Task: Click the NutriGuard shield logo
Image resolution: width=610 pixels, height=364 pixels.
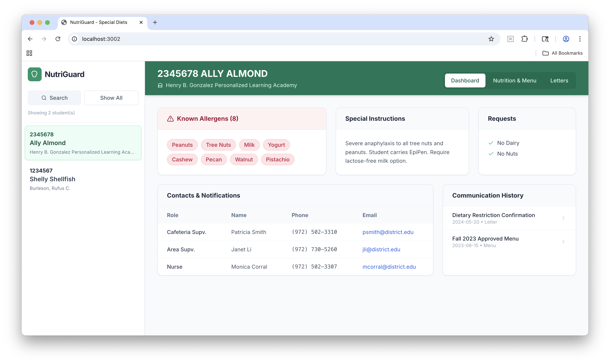Action: coord(35,74)
